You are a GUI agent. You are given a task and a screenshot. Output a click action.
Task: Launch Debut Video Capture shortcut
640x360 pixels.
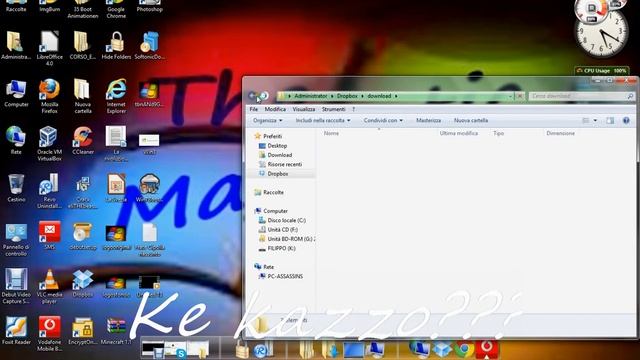16,286
